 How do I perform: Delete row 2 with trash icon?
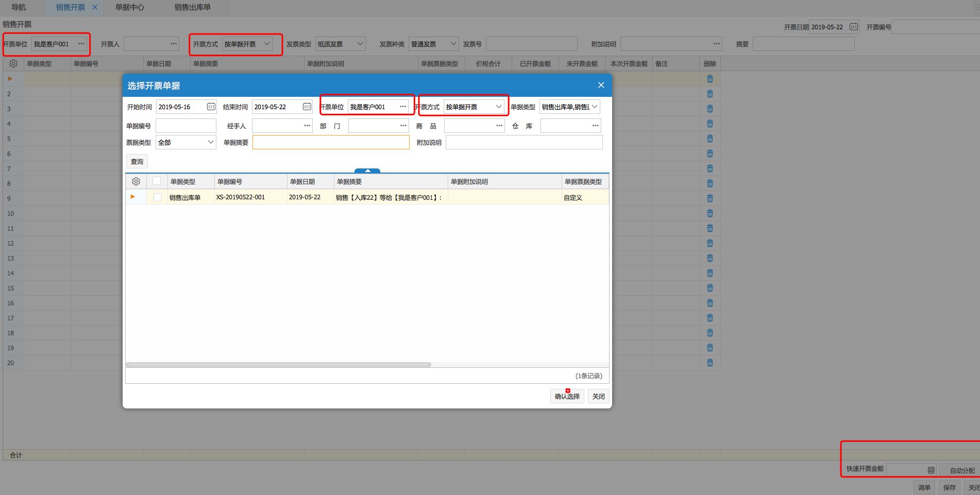[x=710, y=94]
